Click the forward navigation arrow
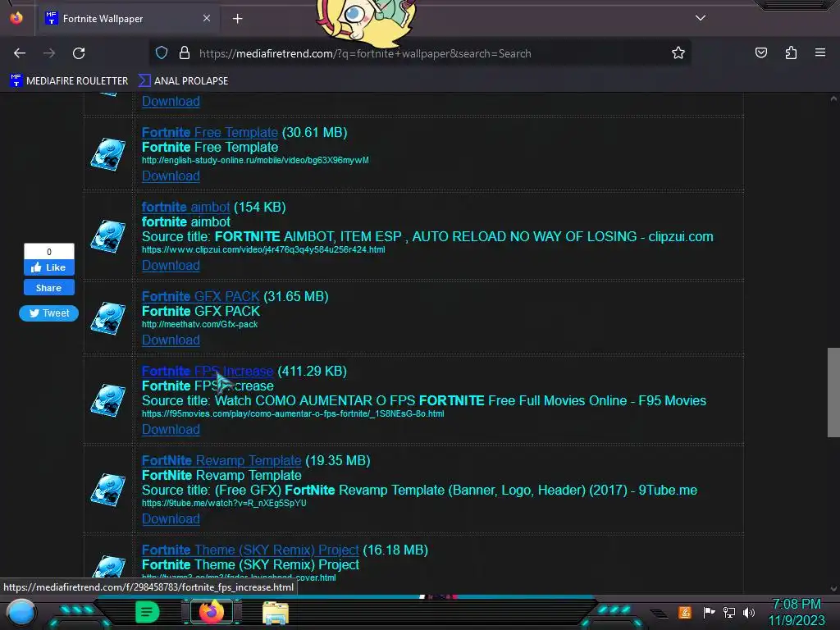The width and height of the screenshot is (840, 630). pyautogui.click(x=49, y=53)
